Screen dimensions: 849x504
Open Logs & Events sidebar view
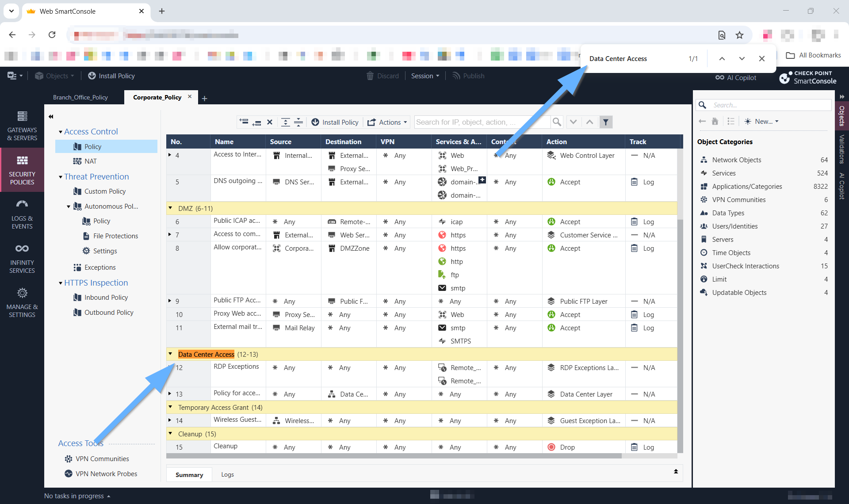click(22, 214)
